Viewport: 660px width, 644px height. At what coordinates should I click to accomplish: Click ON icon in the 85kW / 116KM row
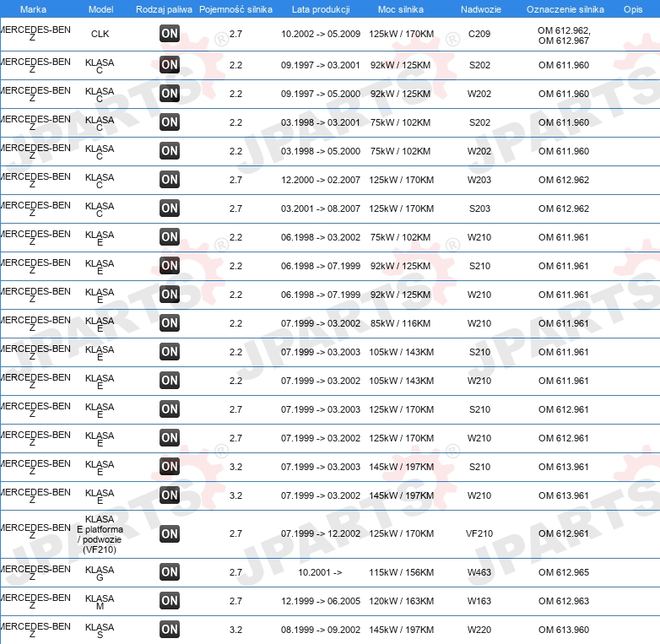[x=170, y=322]
